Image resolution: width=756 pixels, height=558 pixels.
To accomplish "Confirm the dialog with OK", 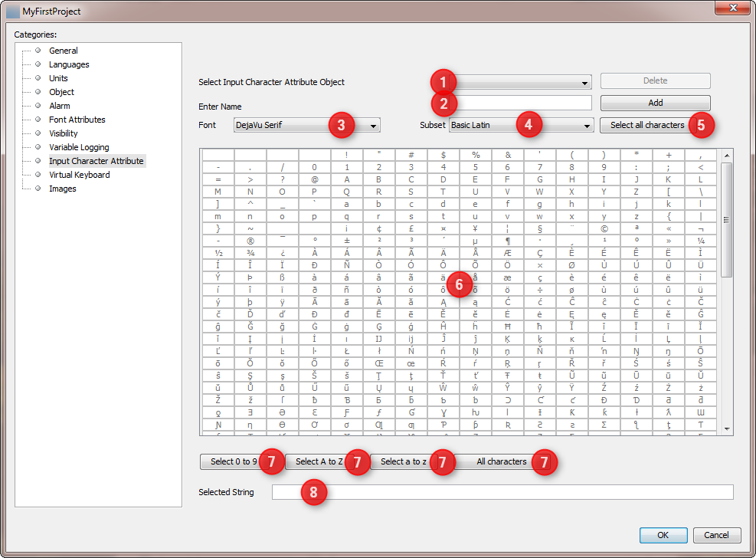I will 663,535.
